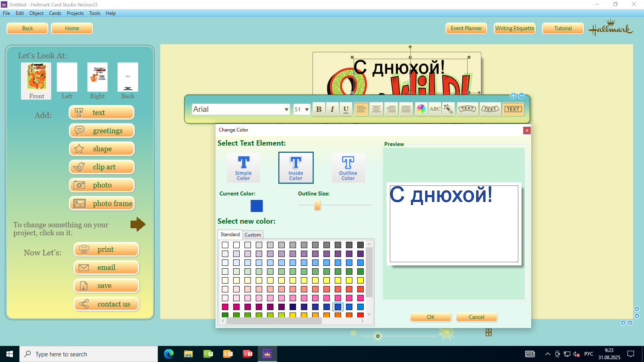Apply wavy text shape style
The width and height of the screenshot is (644, 362).
490,109
